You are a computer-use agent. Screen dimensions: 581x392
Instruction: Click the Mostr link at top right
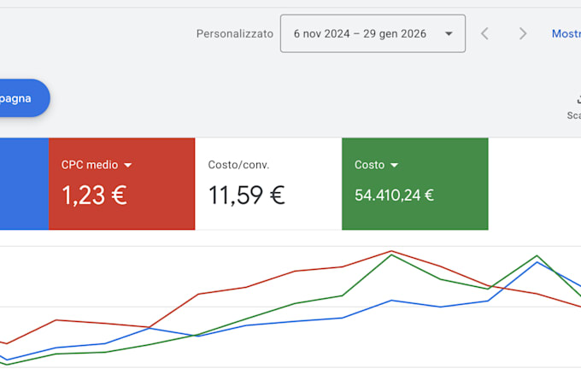point(566,33)
